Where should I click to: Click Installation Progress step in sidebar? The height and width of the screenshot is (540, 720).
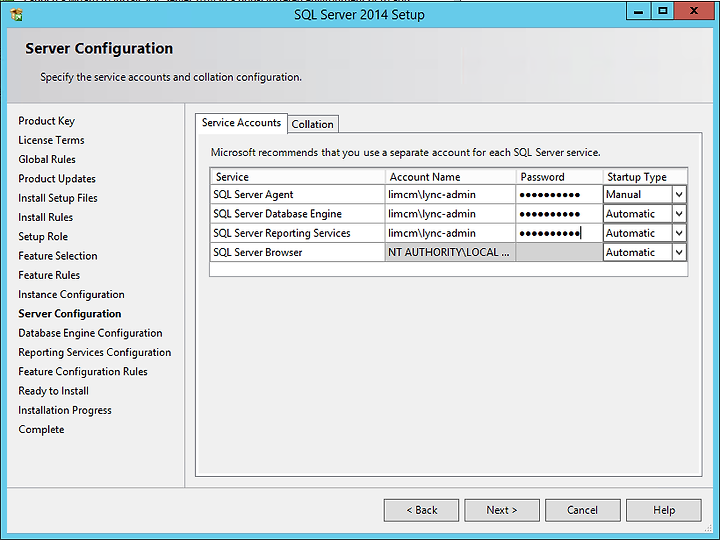(65, 410)
